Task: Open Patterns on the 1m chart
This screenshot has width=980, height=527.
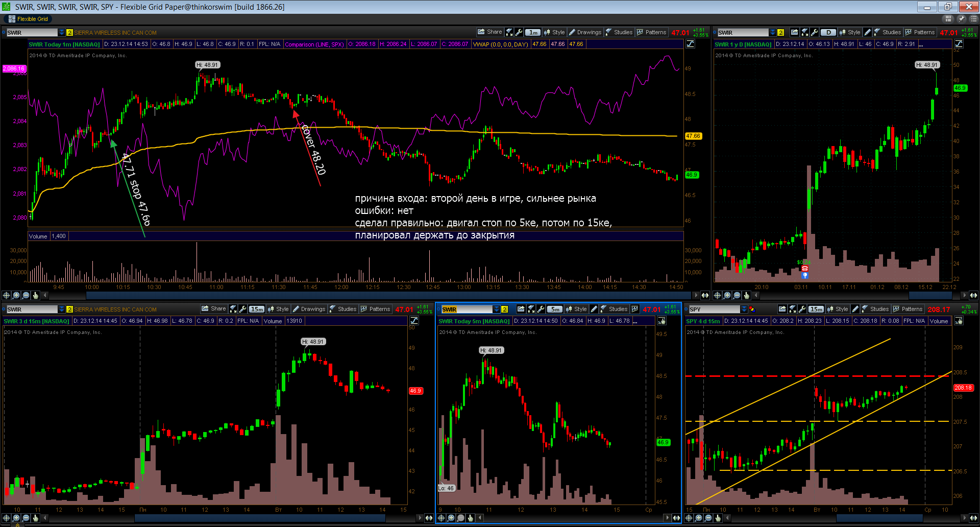Action: tap(651, 32)
